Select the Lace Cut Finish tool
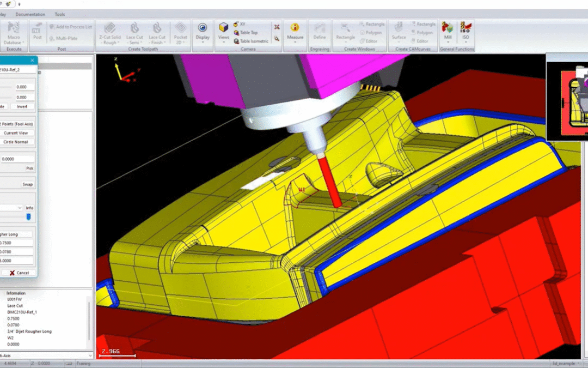This screenshot has height=368, width=588. point(157,33)
